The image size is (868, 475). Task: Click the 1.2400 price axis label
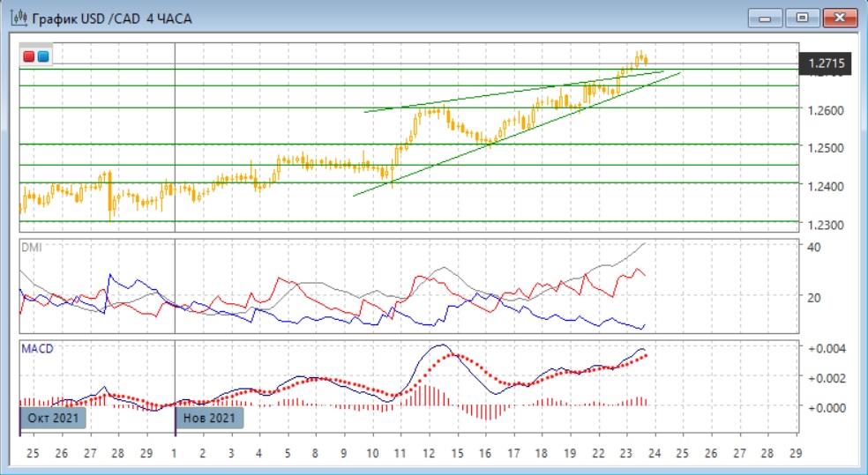point(826,186)
